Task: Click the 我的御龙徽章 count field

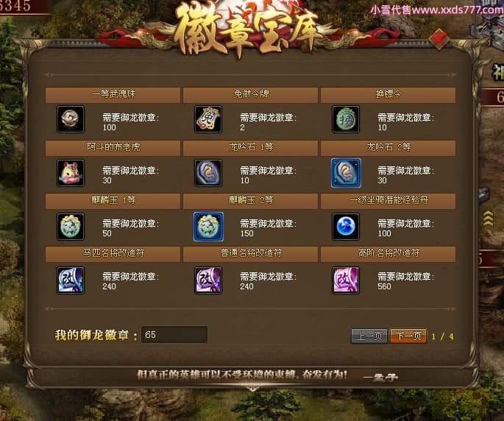Action: (174, 335)
